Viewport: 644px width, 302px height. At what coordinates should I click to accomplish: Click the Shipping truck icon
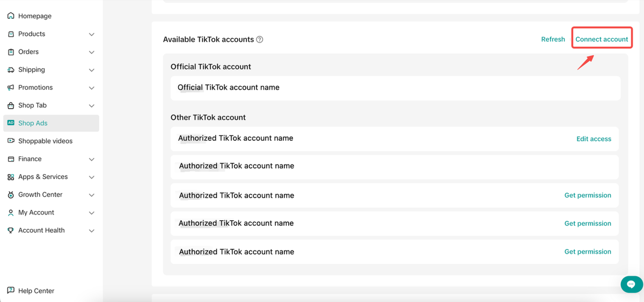(x=11, y=70)
